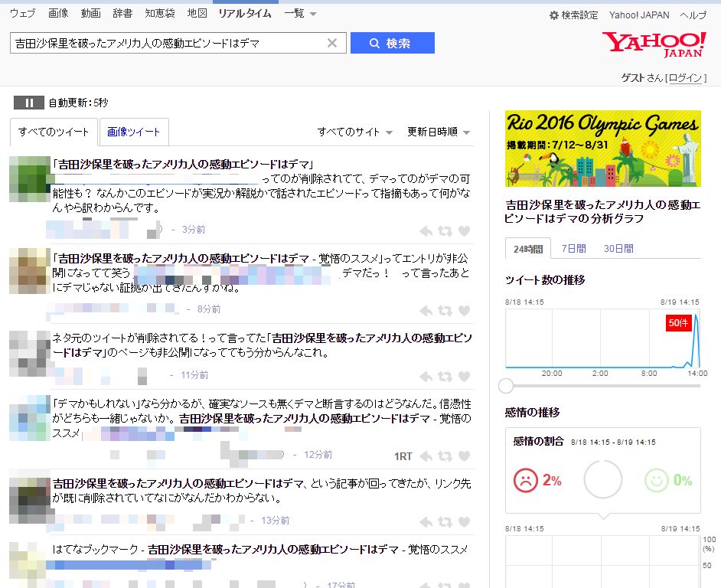Expand the 一覧 menu dropdown
The width and height of the screenshot is (721, 588).
click(x=300, y=13)
